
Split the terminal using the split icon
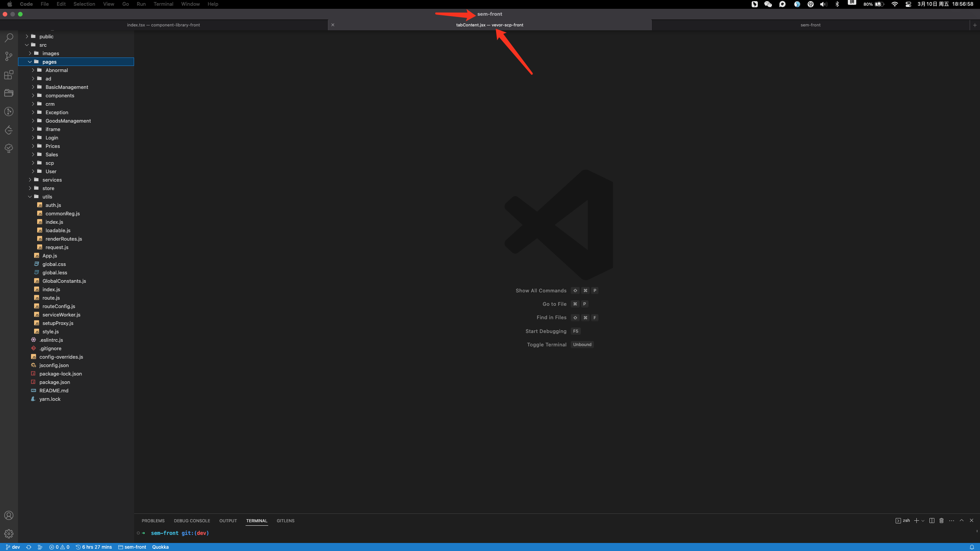pyautogui.click(x=931, y=520)
